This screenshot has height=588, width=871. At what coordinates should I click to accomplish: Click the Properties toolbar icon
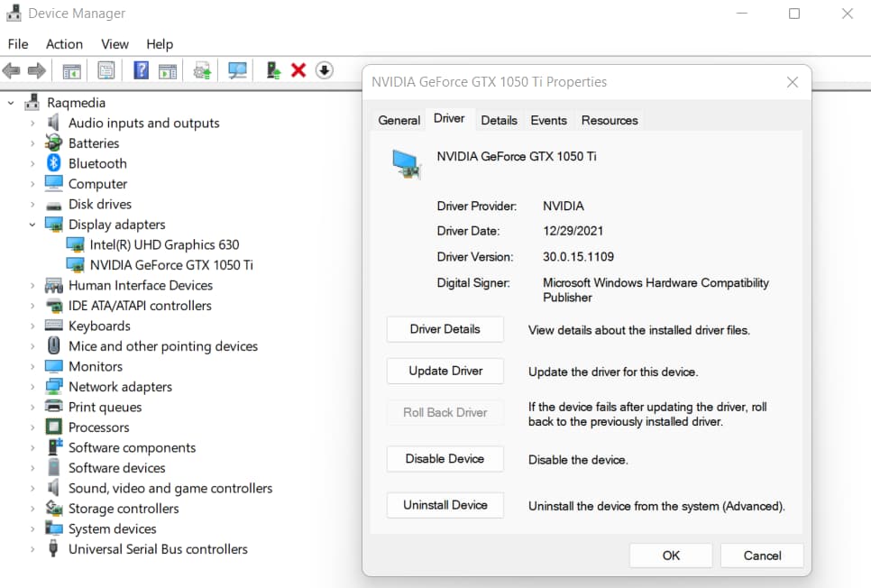[107, 70]
